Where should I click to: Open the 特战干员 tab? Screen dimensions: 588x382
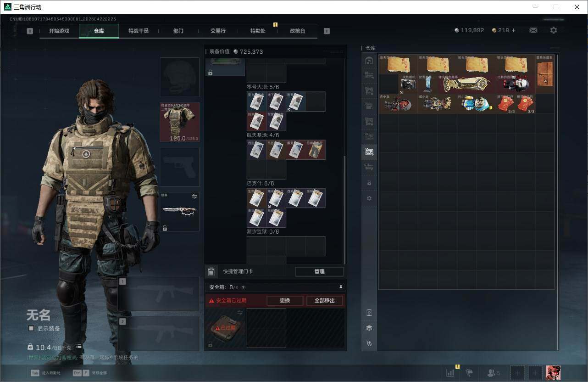(x=139, y=31)
